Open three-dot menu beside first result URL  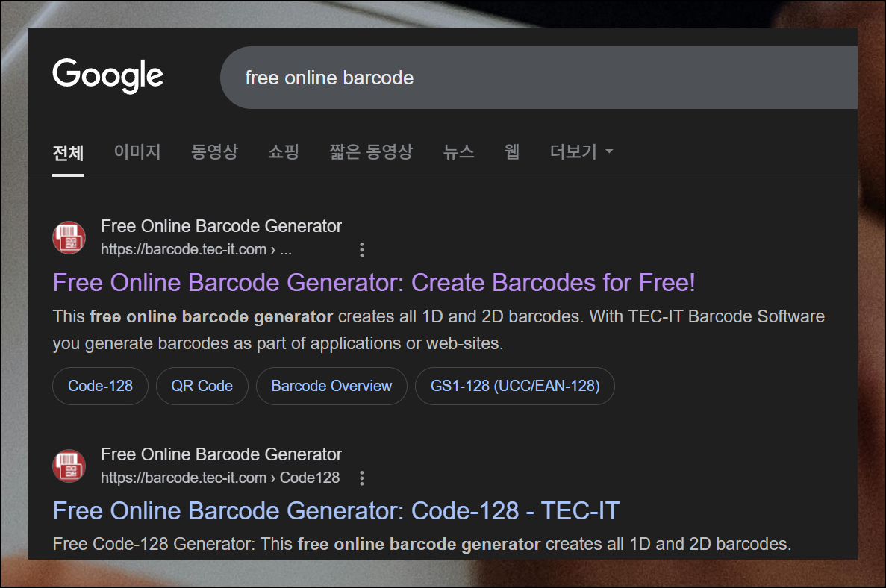coord(361,250)
